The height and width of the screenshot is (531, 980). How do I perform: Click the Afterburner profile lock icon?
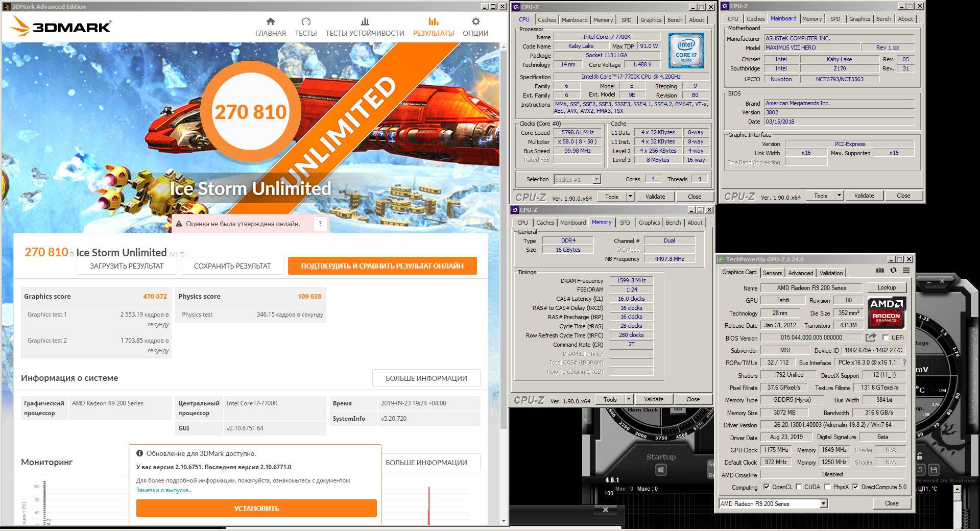tap(920, 455)
